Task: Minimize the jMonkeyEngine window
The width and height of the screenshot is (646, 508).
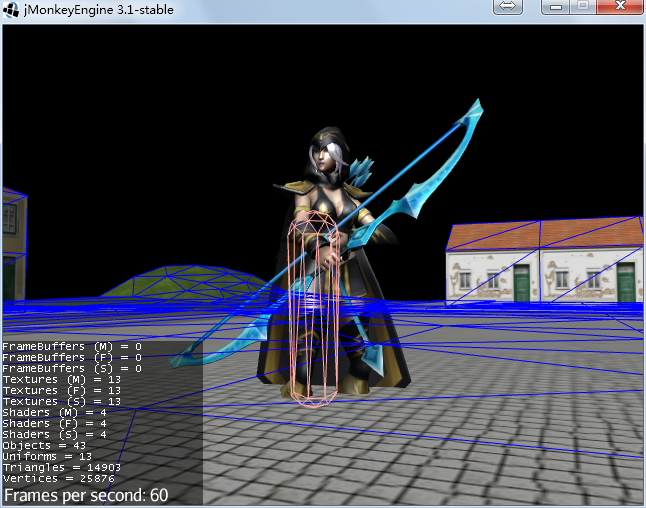Action: (x=557, y=7)
